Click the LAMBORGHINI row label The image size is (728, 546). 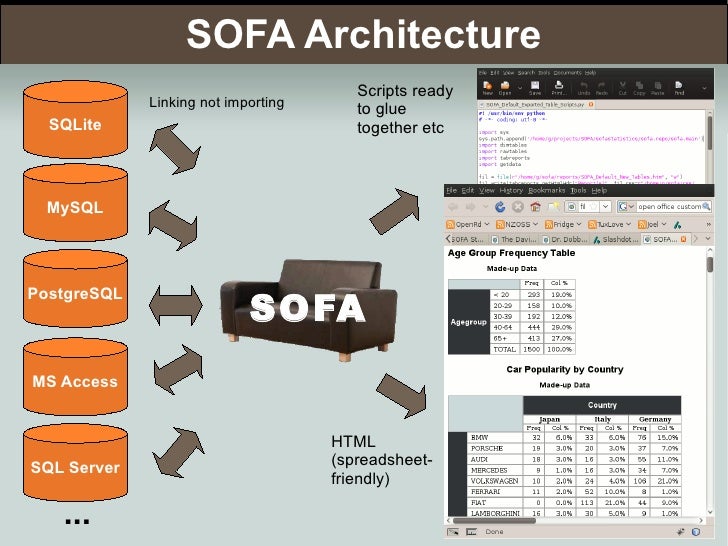[495, 513]
